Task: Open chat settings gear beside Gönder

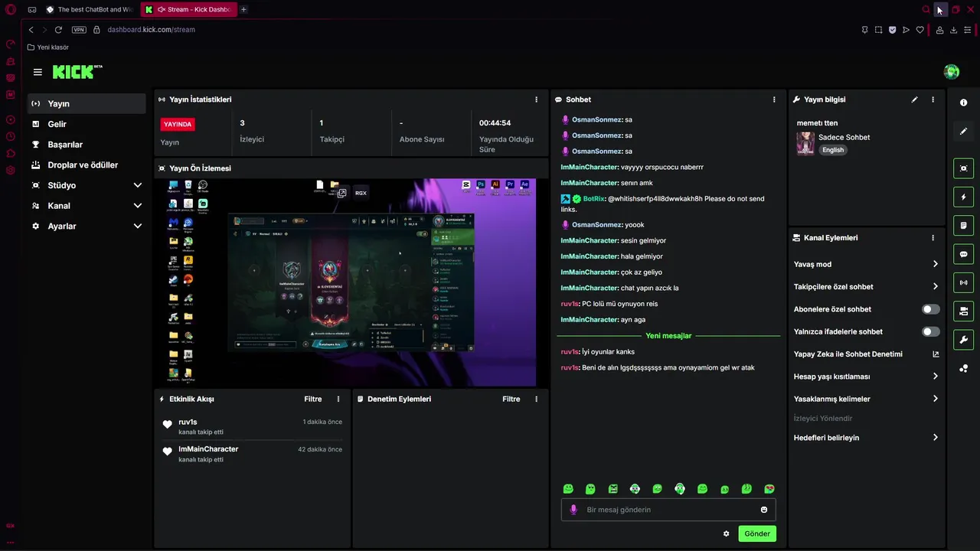Action: point(726,533)
